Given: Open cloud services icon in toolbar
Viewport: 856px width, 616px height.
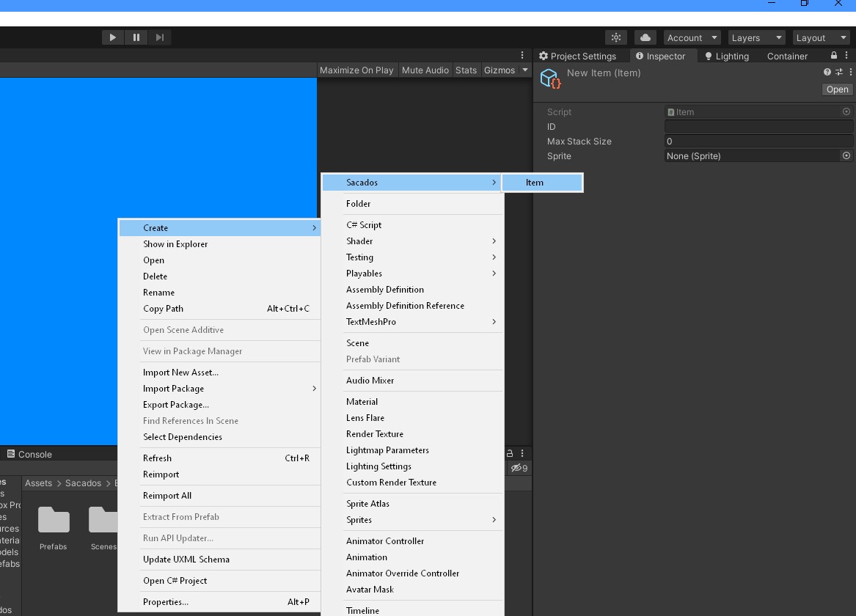Looking at the screenshot, I should point(645,37).
